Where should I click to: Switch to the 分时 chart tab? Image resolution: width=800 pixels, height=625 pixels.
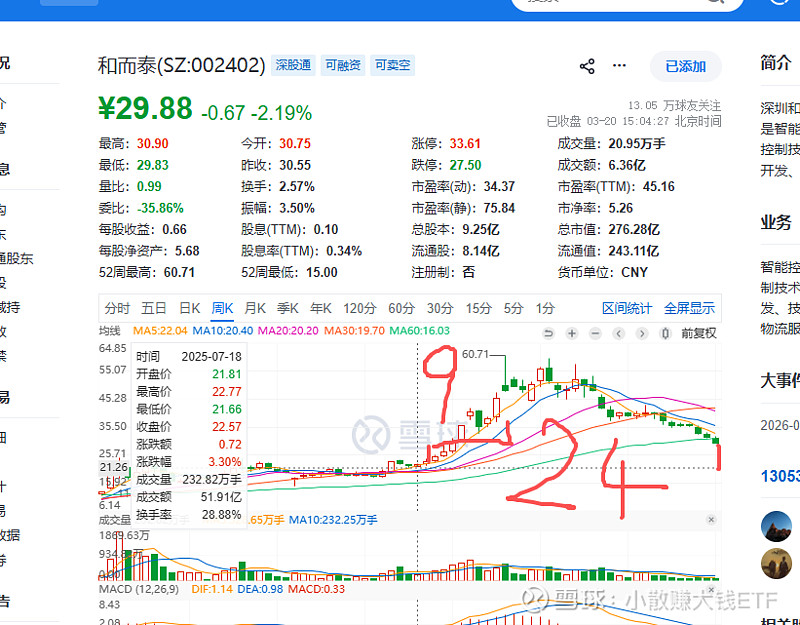(x=117, y=308)
